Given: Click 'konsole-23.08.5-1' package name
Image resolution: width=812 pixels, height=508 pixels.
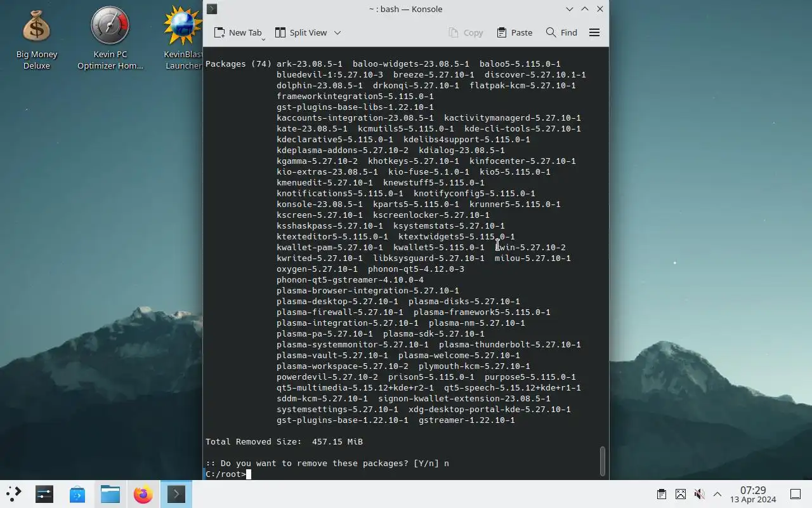Looking at the screenshot, I should pyautogui.click(x=320, y=204).
